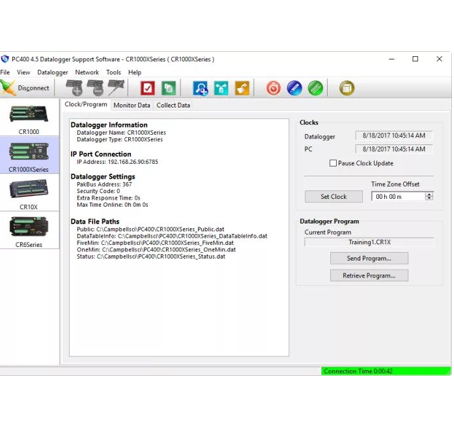Open the View menu
Screen dimensions: 454x445
coord(23,72)
